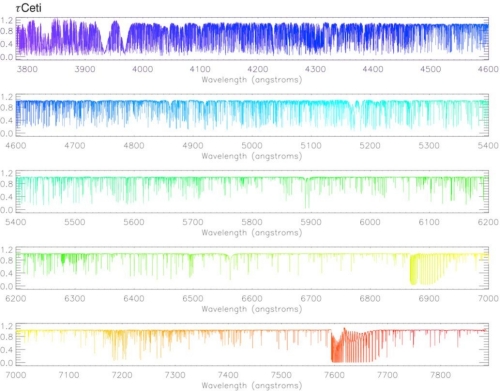This screenshot has width=500, height=391.
Task: Select the 6400 wavelength tick label
Action: (x=134, y=298)
